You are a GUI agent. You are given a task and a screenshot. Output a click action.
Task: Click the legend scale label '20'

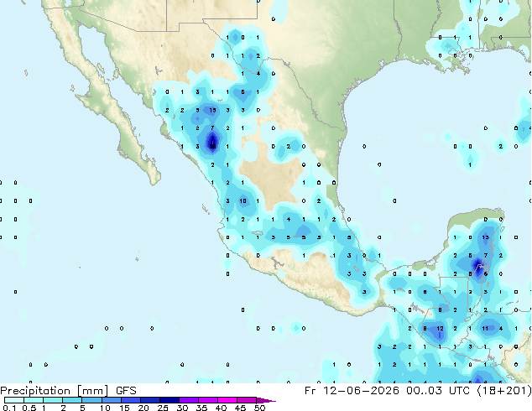point(143,408)
